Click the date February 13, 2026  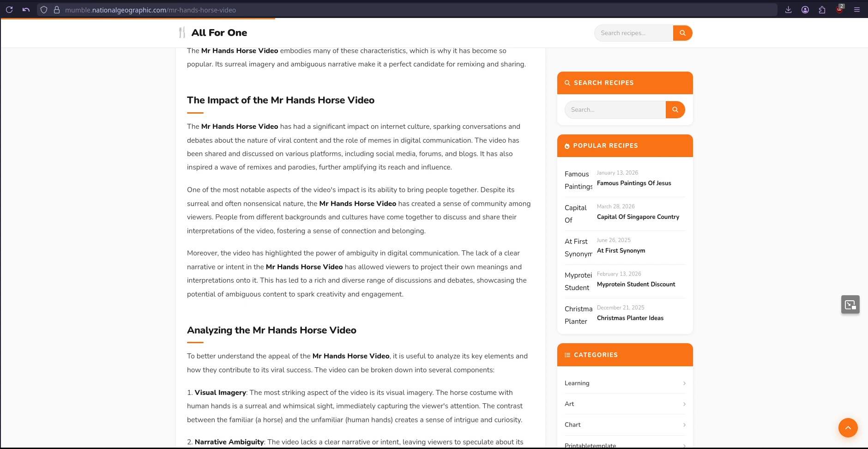619,274
